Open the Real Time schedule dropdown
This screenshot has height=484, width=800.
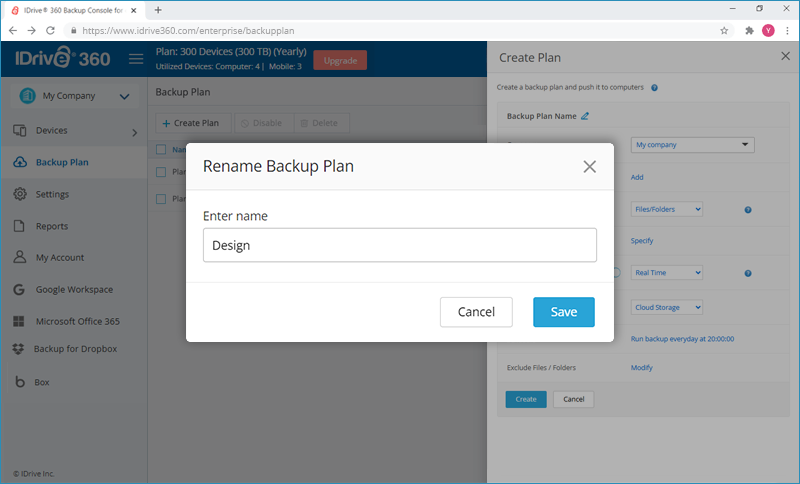click(668, 272)
